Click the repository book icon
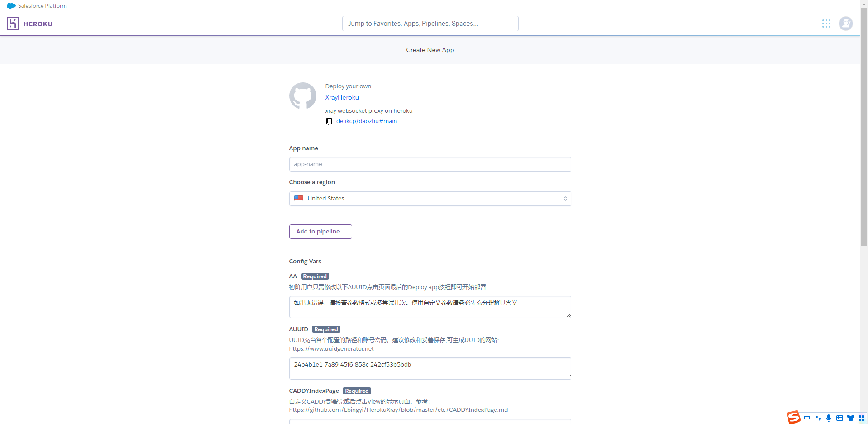 pyautogui.click(x=329, y=121)
